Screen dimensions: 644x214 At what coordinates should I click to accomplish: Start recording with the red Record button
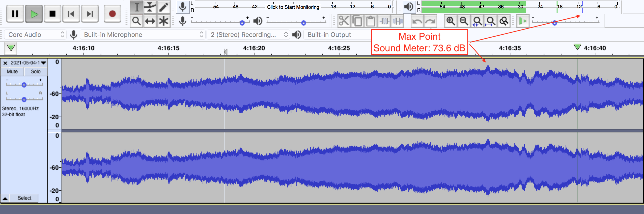[x=112, y=14]
